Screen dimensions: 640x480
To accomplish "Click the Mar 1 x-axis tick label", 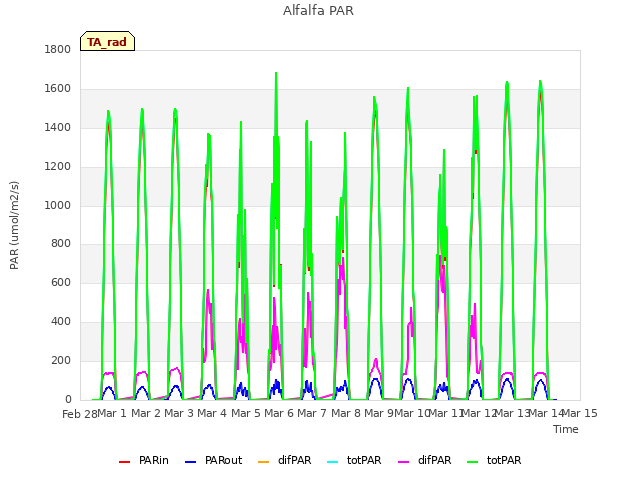I will click(x=112, y=413).
